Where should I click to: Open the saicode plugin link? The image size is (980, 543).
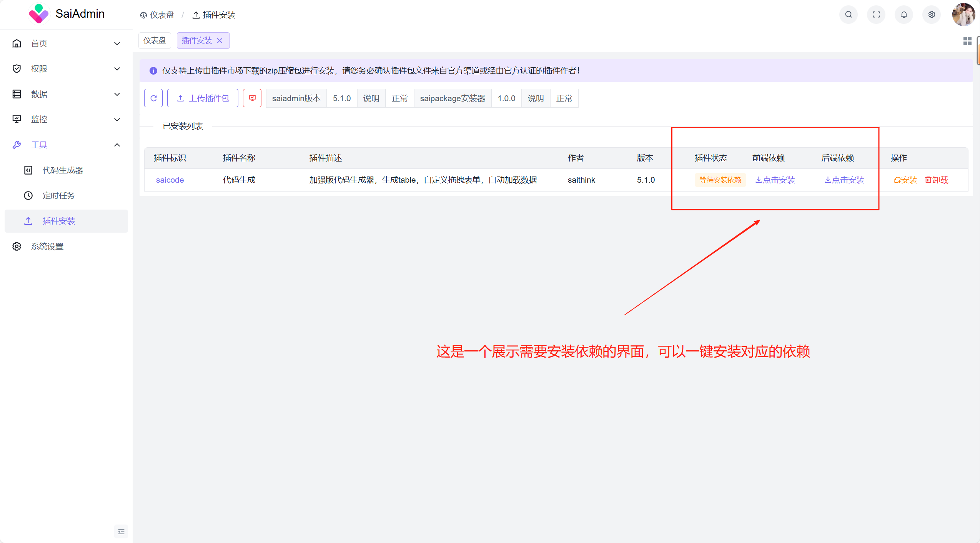(x=170, y=180)
